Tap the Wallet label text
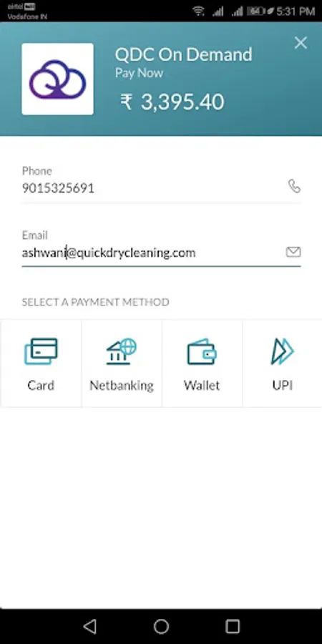This screenshot has width=322, height=644. point(202,385)
